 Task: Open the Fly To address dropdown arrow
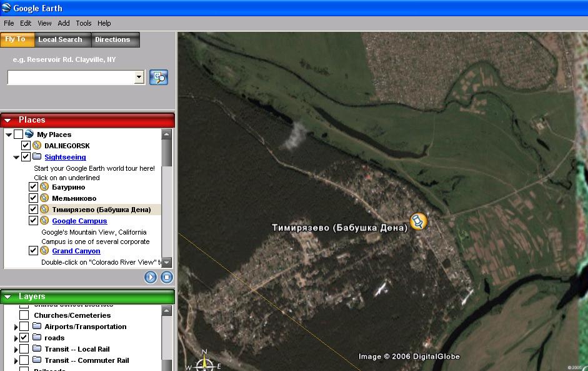(139, 78)
